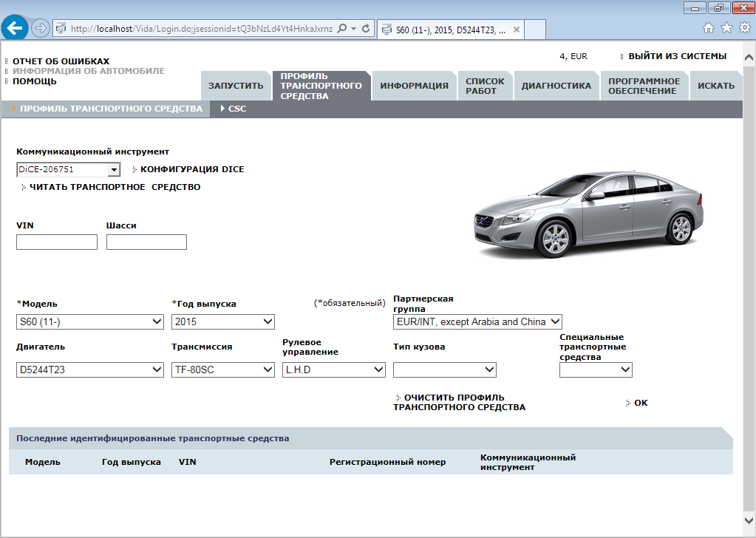The image size is (756, 538).
Task: Expand the empty Тип кузова dropdown
Action: (444, 370)
